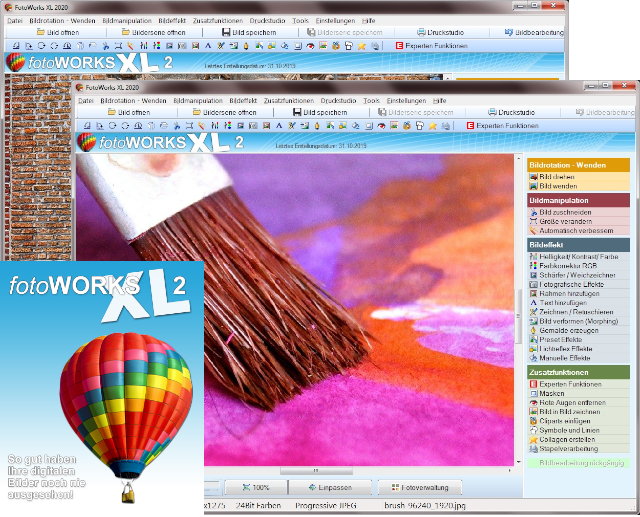Click the letter A text icon in back window toolbar
Screen dimensions: 640x517
tap(208, 46)
